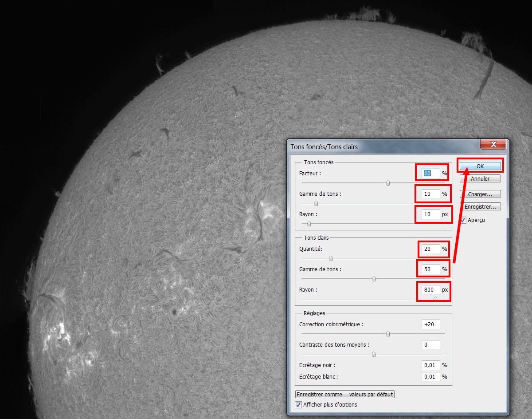Viewport: 532px width, 419px height.
Task: Click the Tons clairs Quantité field
Action: pyautogui.click(x=431, y=249)
